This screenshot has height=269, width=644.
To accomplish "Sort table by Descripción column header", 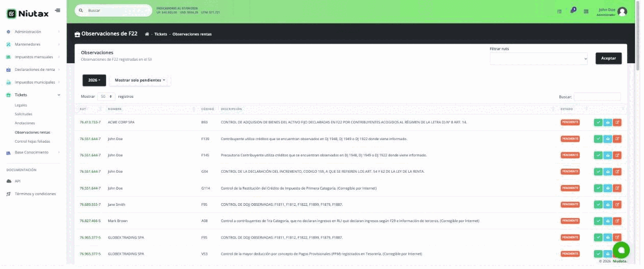I will (x=387, y=109).
